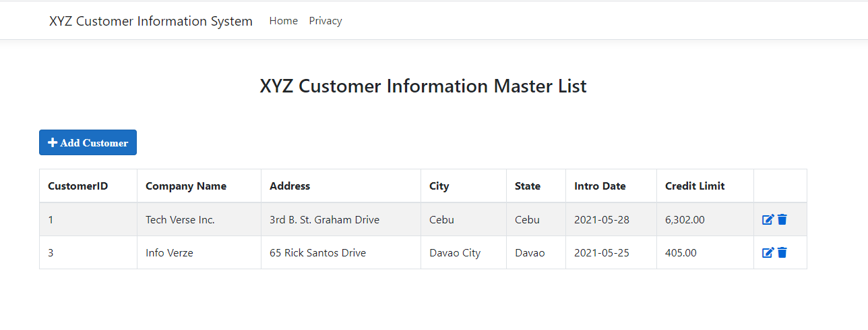Click the 6,302.00 credit limit cell
This screenshot has height=330, width=868.
tap(685, 219)
